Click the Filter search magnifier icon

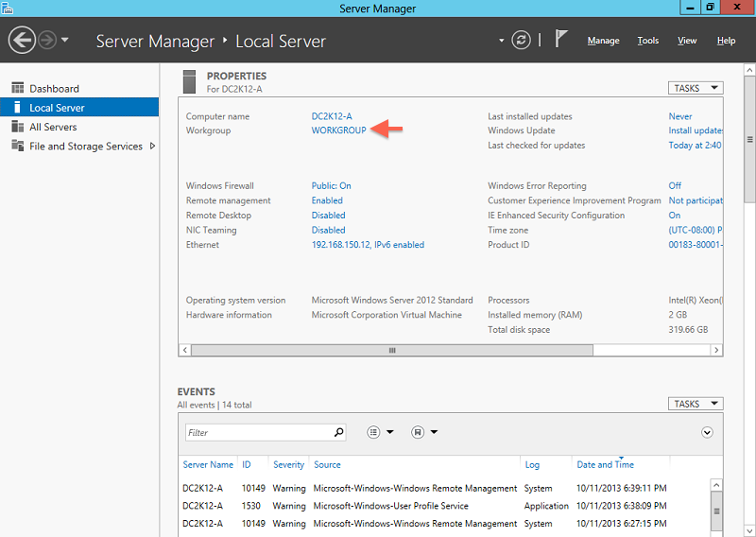[x=339, y=432]
